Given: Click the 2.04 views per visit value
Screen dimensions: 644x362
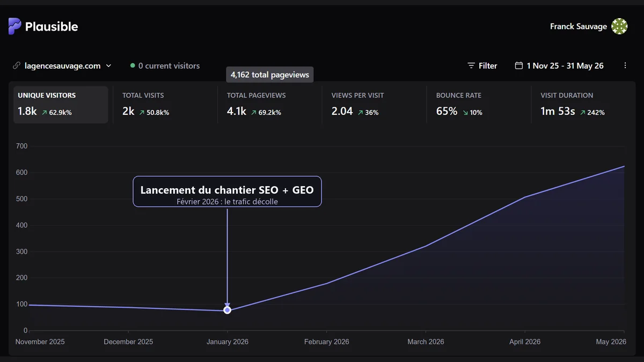Looking at the screenshot, I should point(342,112).
